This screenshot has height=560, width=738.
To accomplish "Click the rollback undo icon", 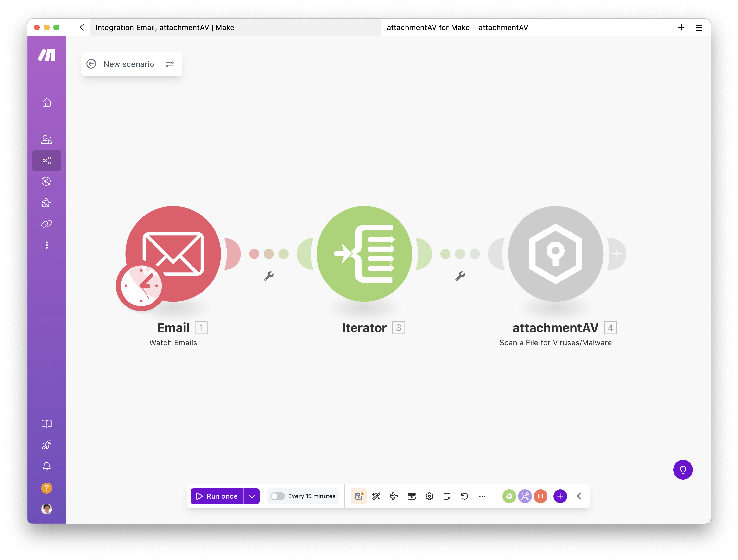I will click(464, 496).
